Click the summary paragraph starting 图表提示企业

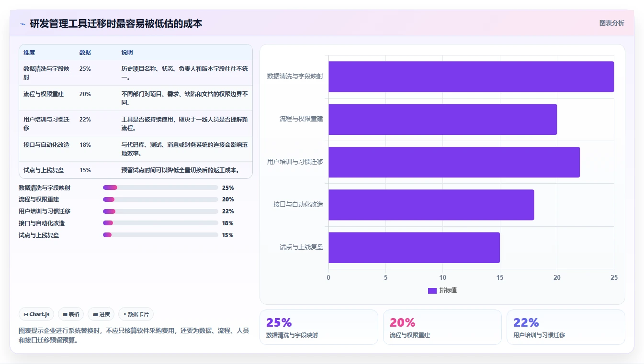[134, 335]
